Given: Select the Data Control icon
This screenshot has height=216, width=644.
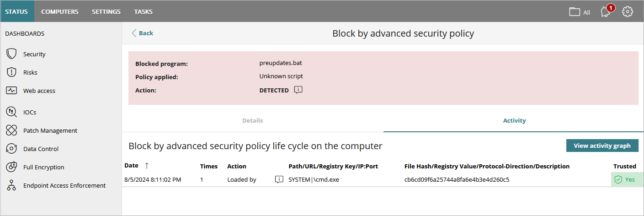Looking at the screenshot, I should pyautogui.click(x=11, y=149).
